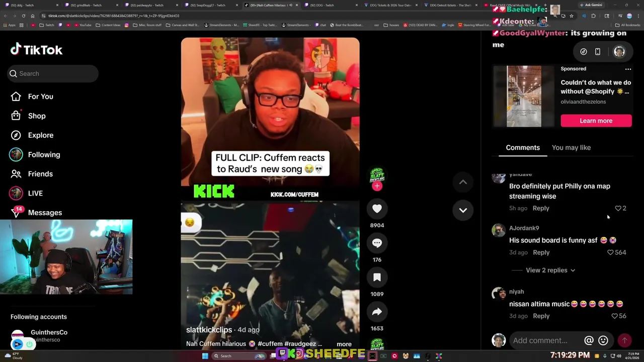Screen dimensions: 644x362
Task: Like niyah's comment with 56 likes
Action: 614,316
